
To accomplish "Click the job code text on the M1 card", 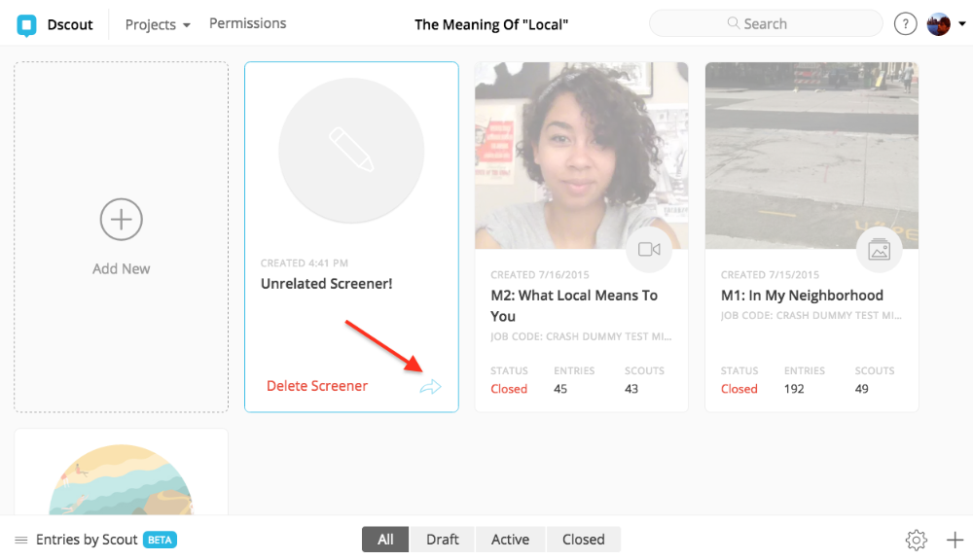I will [811, 315].
